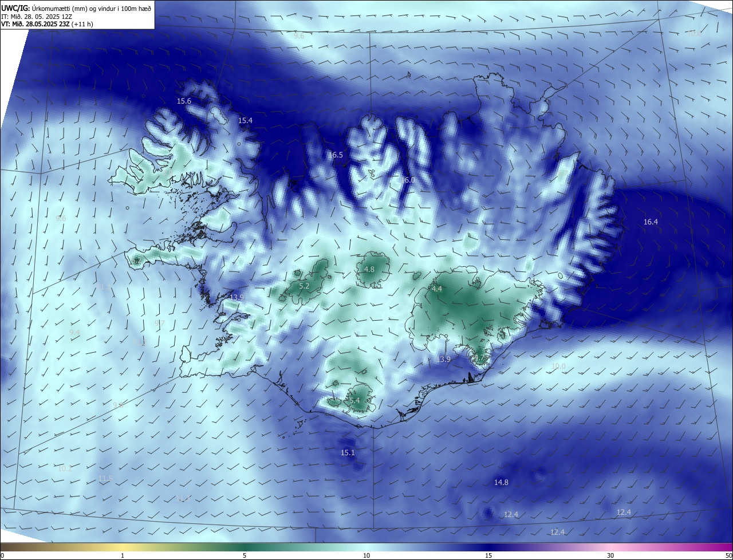This screenshot has height=560, width=733.
Task: Select the 9.7 value label over the western sea
Action: coord(160,323)
